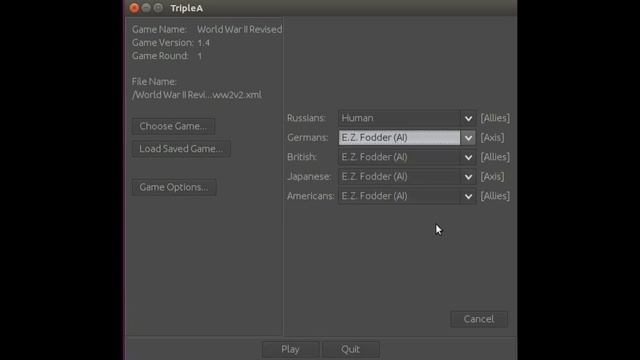
Task: Click the Game Version value 1.4
Action: 204,43
